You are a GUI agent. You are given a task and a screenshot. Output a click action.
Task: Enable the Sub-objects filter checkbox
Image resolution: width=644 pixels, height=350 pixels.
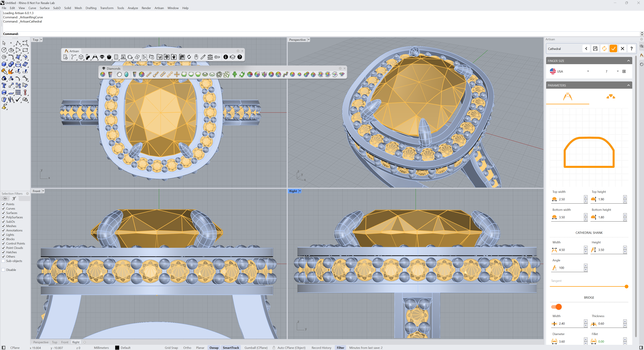3,261
